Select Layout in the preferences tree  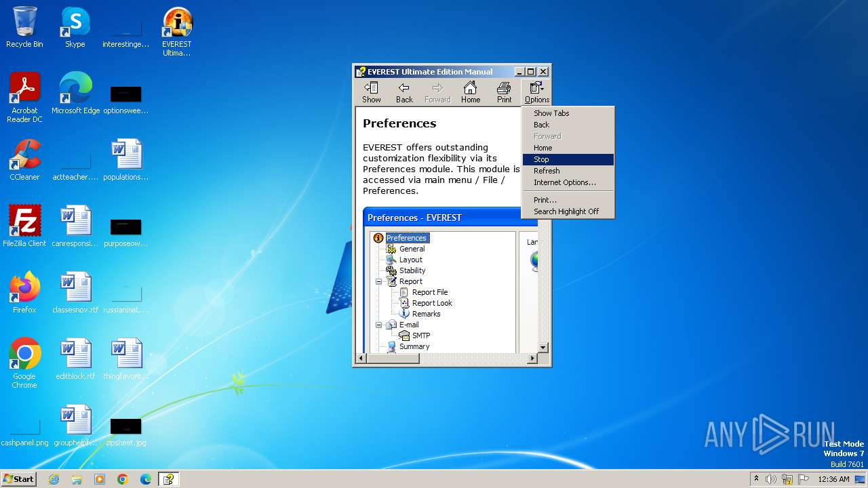(410, 260)
